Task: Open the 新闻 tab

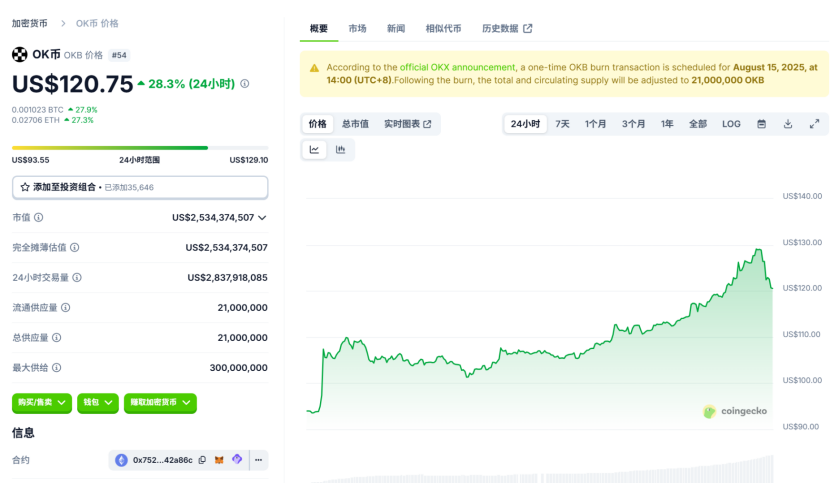Action: (396, 29)
